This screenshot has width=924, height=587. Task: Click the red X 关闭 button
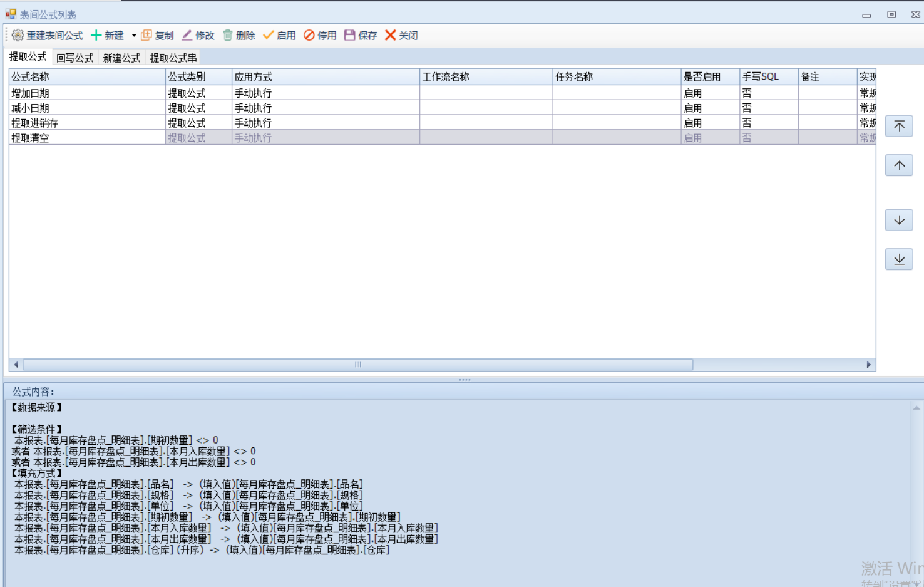tap(391, 36)
